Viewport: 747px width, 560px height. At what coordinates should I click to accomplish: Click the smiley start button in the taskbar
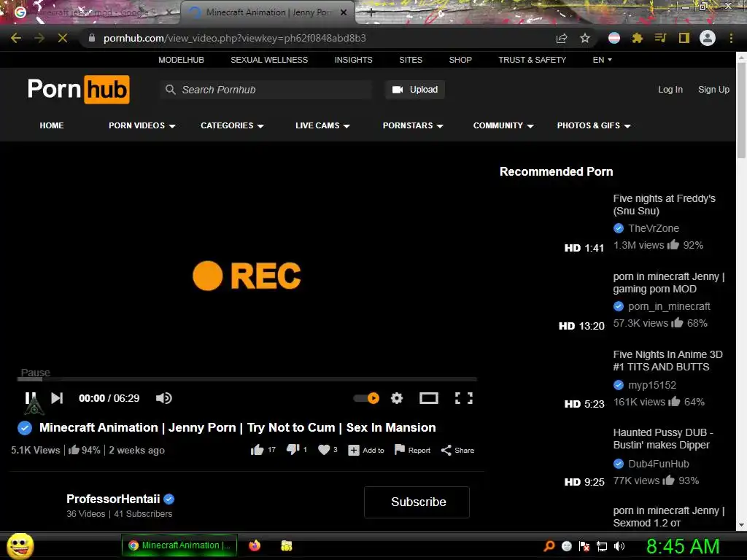click(20, 545)
